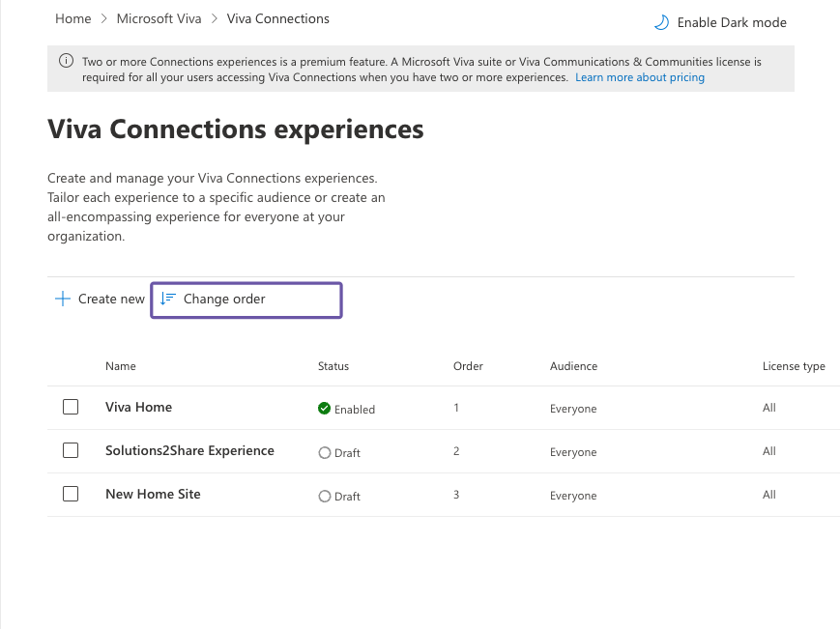Click the info icon in premium banner
Viewport: 840px width, 629px height.
click(x=66, y=61)
